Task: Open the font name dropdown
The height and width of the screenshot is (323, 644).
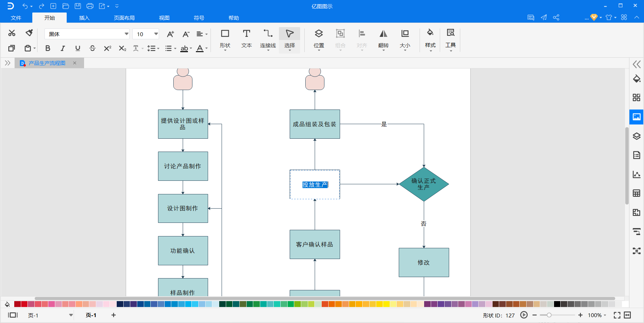Action: pos(126,34)
